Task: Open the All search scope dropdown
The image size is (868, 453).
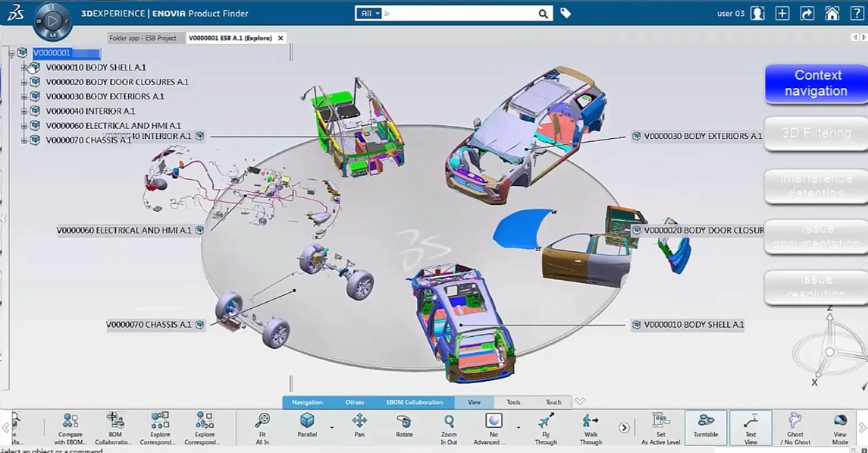Action: click(x=369, y=14)
